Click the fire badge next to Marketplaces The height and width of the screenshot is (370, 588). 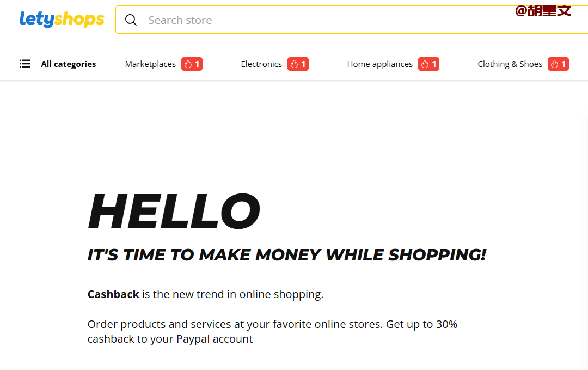point(192,64)
